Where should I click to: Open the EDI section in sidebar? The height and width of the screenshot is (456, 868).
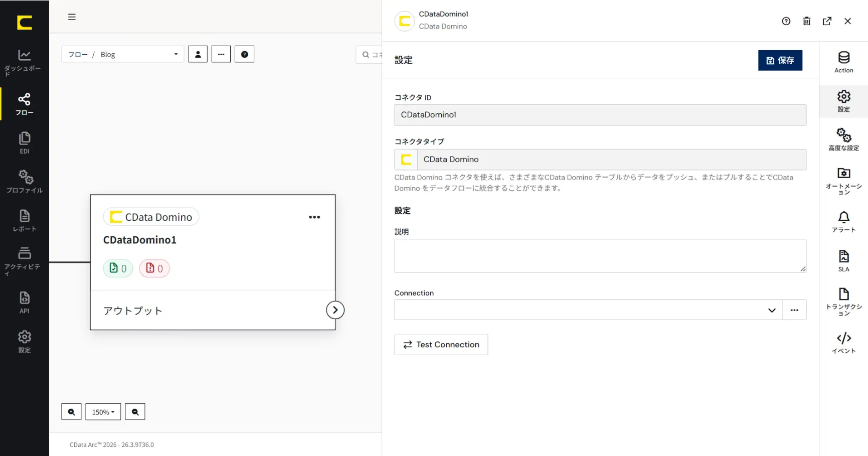coord(24,143)
